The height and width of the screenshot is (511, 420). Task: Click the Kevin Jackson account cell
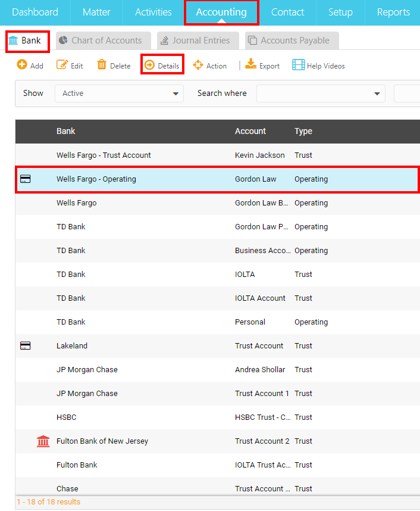[260, 155]
